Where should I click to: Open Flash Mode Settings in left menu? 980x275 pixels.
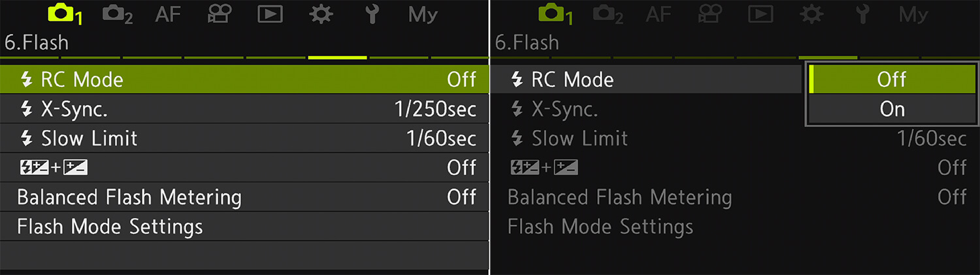click(244, 227)
